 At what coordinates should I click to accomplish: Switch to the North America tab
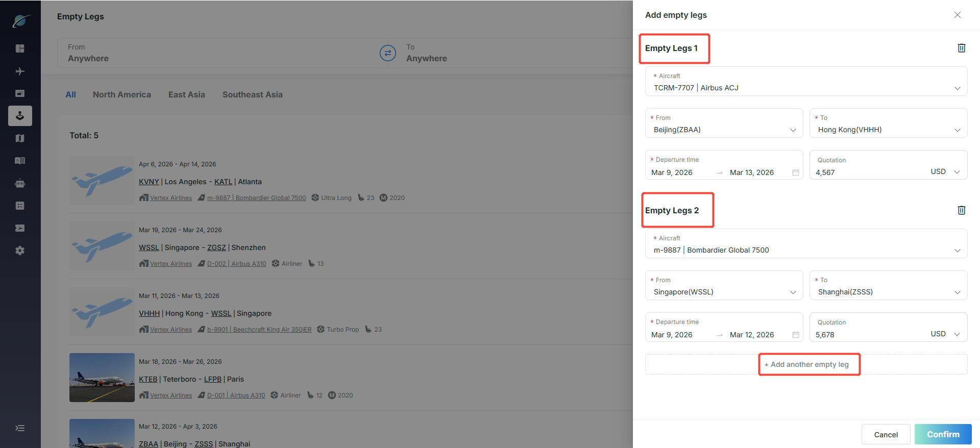click(122, 94)
